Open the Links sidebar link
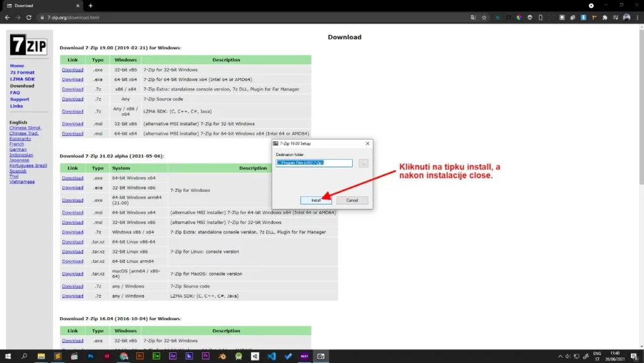 coord(16,106)
